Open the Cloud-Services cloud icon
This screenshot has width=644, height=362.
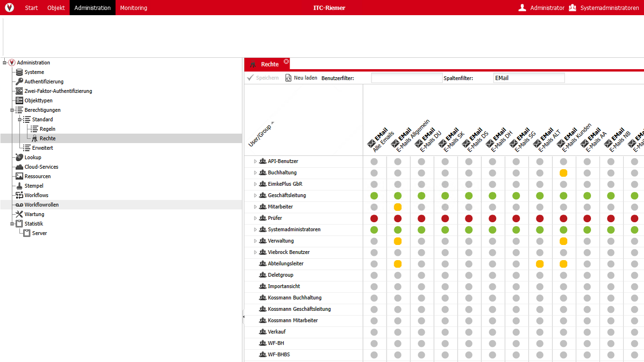pos(19,167)
